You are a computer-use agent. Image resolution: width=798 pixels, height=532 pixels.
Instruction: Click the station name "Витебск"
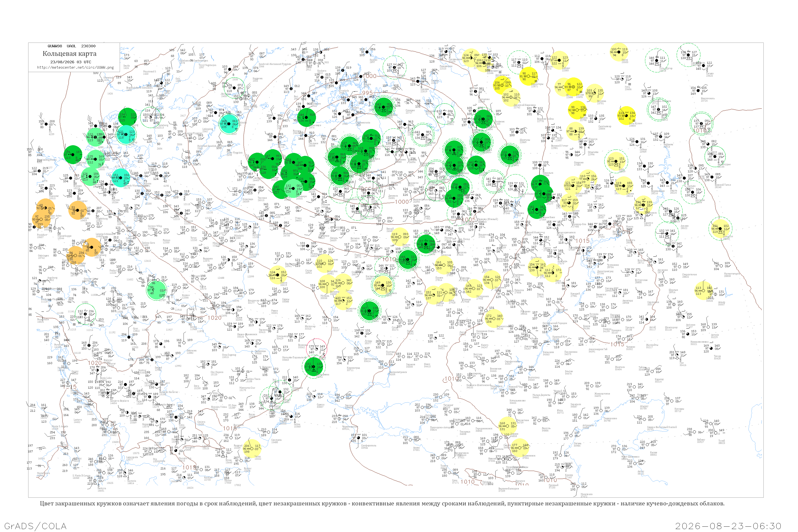[355, 239]
